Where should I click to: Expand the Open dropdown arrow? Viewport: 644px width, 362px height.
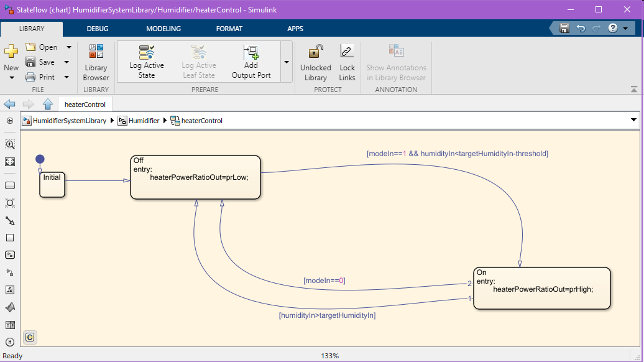pyautogui.click(x=68, y=47)
